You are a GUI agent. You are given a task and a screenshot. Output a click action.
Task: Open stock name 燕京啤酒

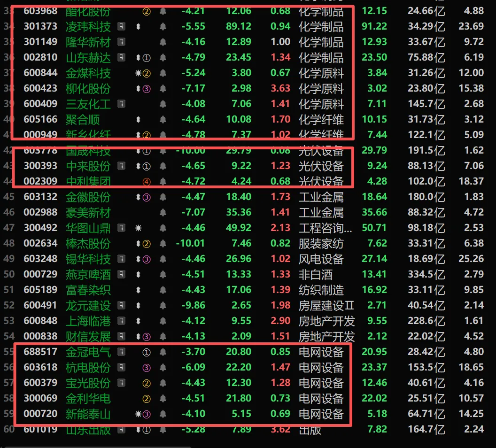click(x=88, y=274)
